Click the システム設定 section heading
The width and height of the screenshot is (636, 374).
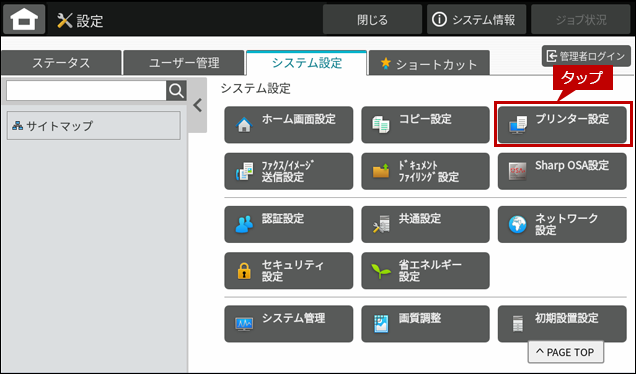[256, 88]
